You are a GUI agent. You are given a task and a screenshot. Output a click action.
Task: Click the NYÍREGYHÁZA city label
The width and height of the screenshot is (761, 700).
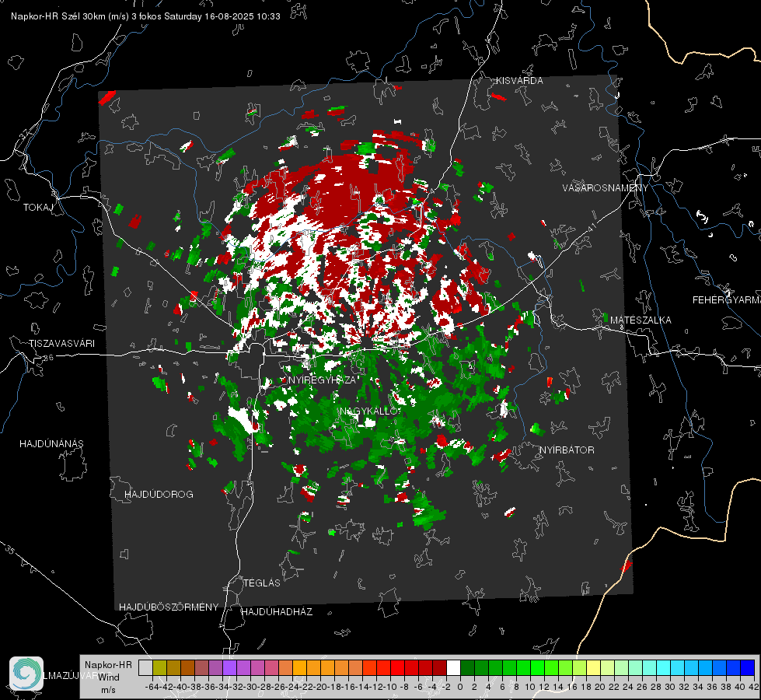click(x=322, y=380)
